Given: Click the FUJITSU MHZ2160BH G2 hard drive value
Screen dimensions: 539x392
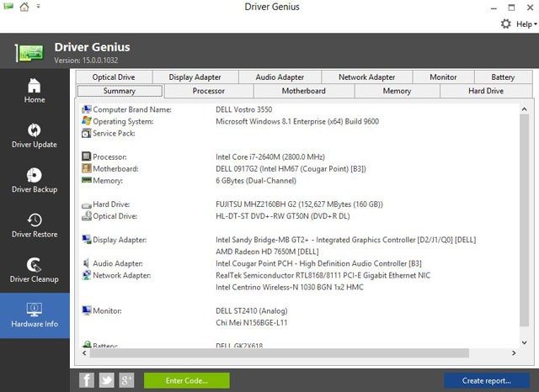Looking at the screenshot, I should 299,204.
